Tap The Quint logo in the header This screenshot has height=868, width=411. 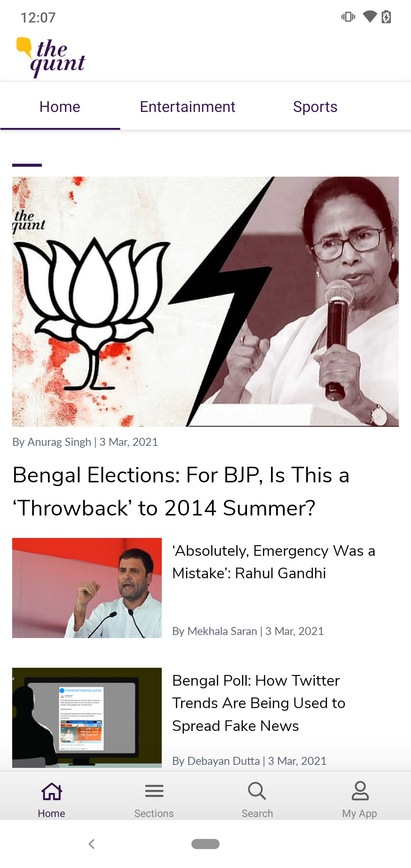(51, 57)
